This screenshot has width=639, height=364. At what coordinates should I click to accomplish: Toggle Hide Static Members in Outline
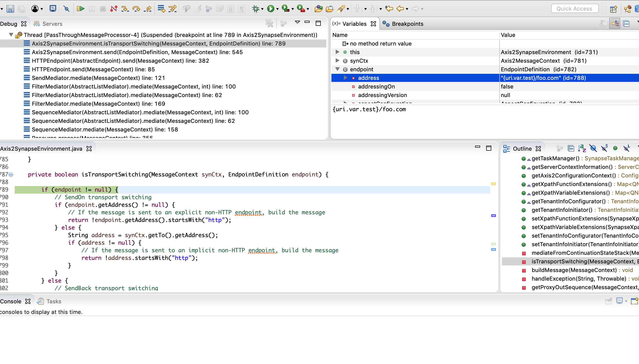604,148
